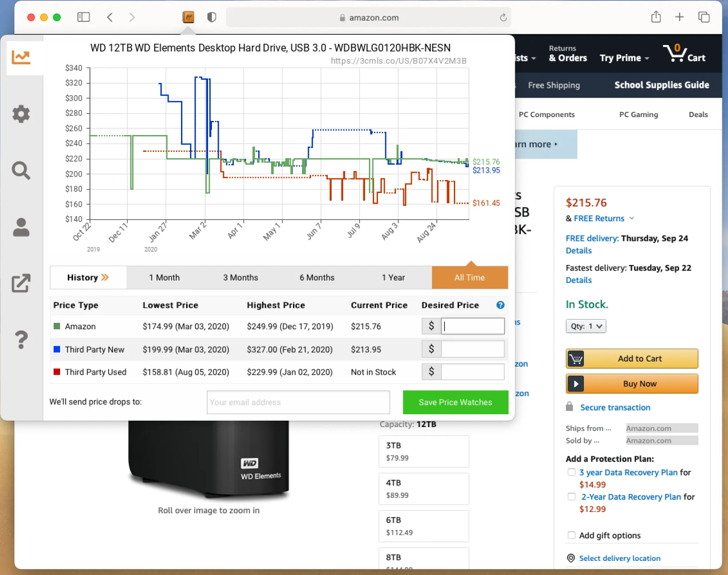728x575 pixels.
Task: Check the 3 year Data Recovery Plan
Action: 571,472
